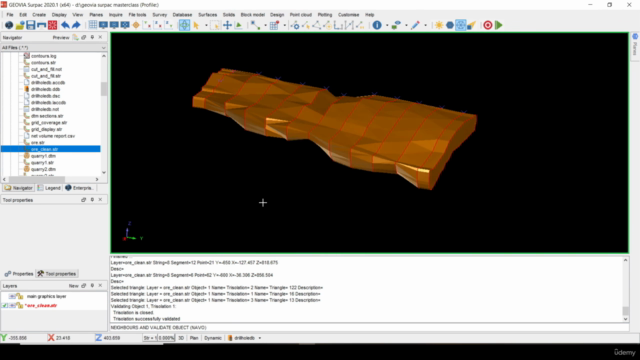Image resolution: width=640 pixels, height=360 pixels.
Task: Click the blue Redo arrow
Action: [76, 25]
